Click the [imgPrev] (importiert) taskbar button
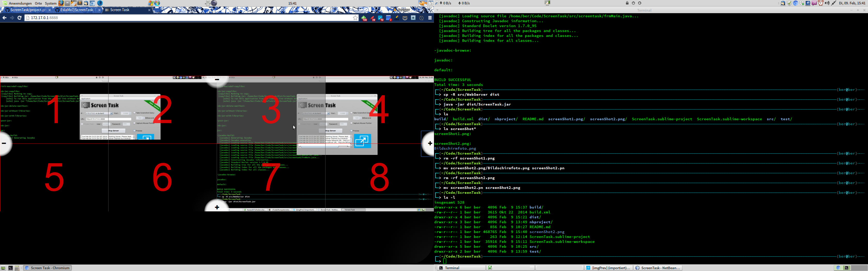This screenshot has width=868, height=271. click(608, 268)
